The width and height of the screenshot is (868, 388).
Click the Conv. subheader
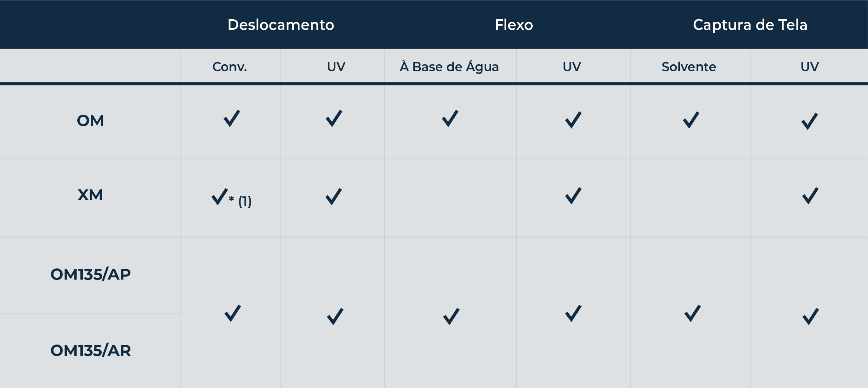tap(230, 67)
